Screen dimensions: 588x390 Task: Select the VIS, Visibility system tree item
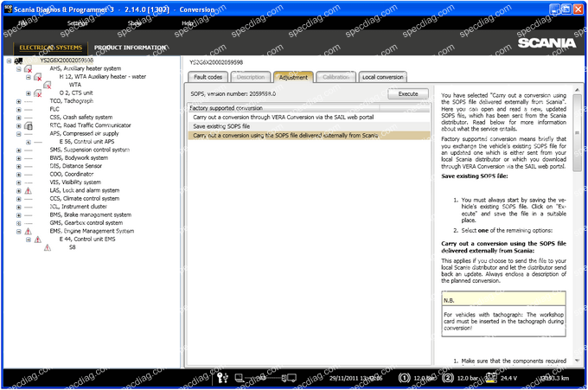click(x=75, y=182)
